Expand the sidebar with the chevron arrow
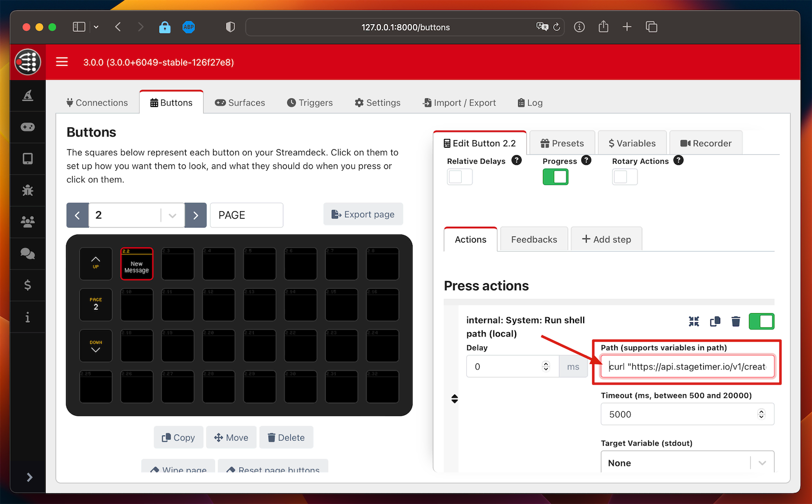812x504 pixels. click(29, 477)
